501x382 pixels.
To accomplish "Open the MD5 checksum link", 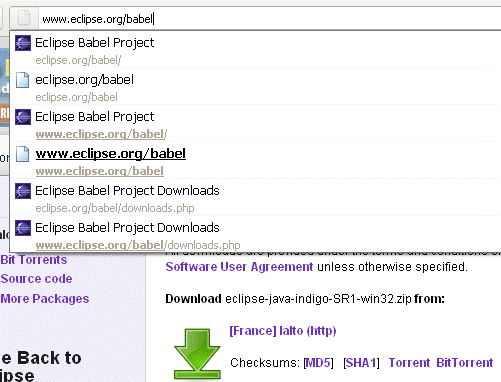I will coord(318,363).
